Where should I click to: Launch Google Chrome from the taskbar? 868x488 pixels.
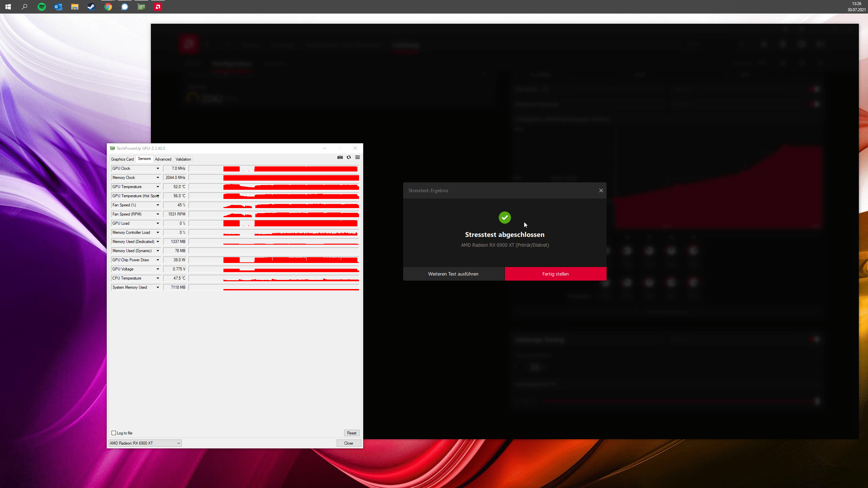point(108,7)
